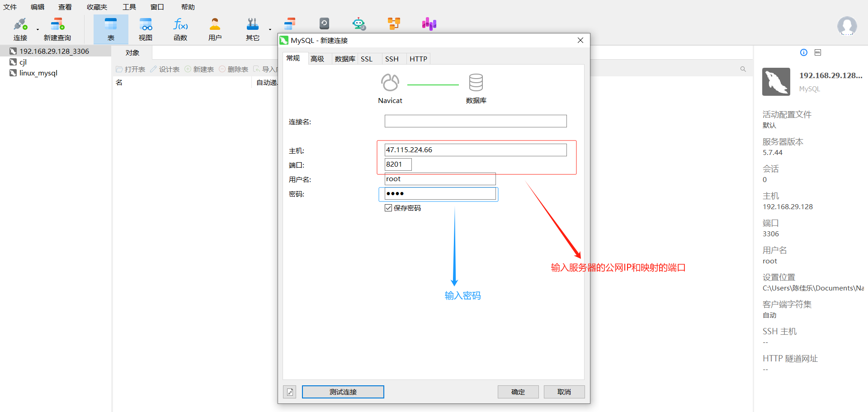Open the 编辑 menu

(38, 7)
